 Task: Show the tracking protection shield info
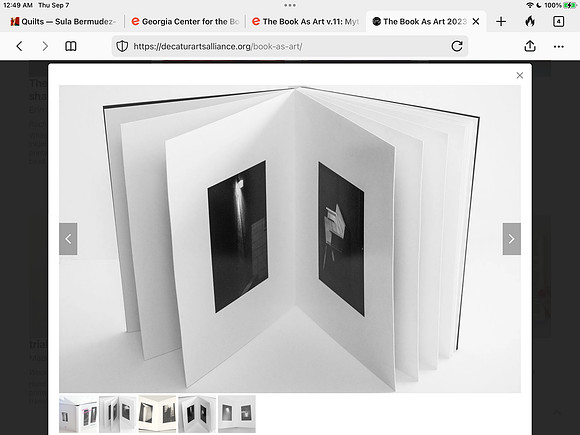click(x=122, y=46)
